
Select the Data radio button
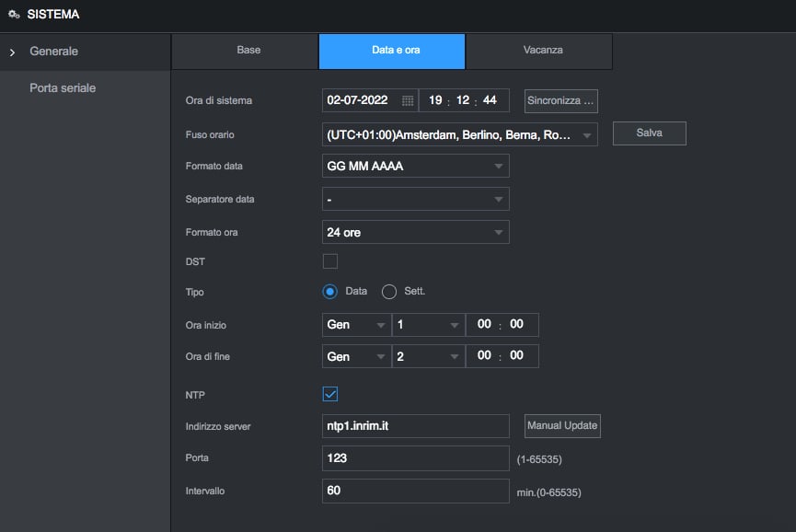coord(330,292)
